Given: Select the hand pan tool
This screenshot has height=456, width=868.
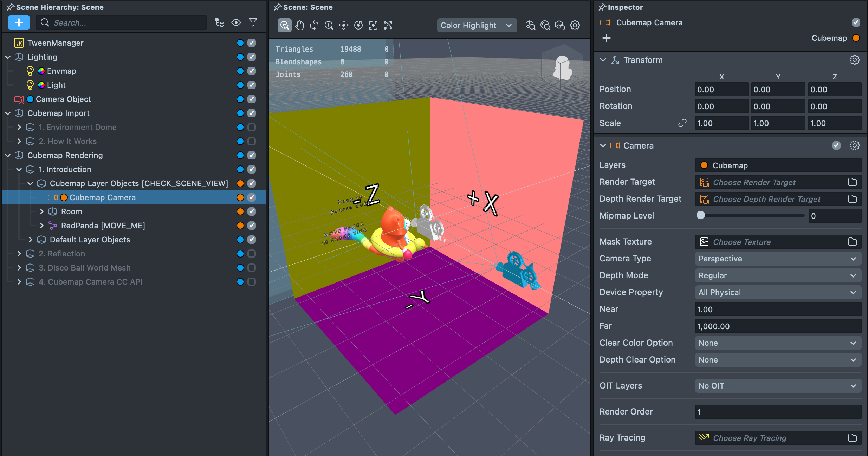Looking at the screenshot, I should tap(299, 25).
